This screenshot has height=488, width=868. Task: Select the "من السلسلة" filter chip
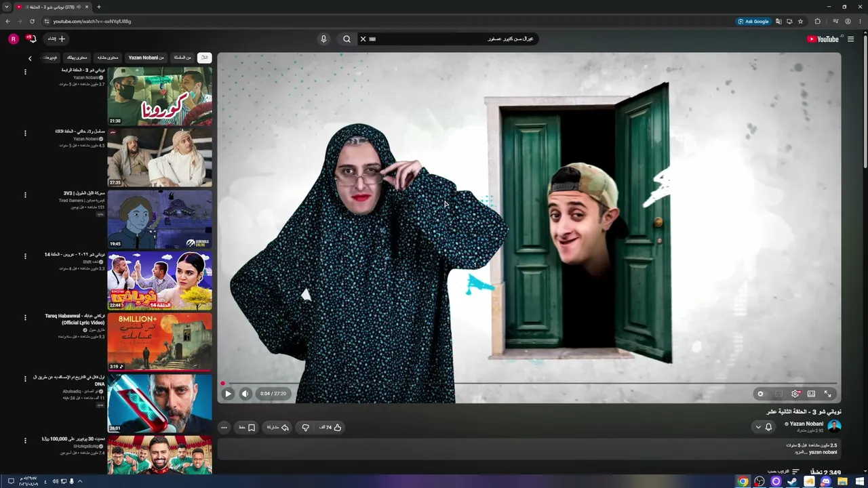pyautogui.click(x=182, y=58)
